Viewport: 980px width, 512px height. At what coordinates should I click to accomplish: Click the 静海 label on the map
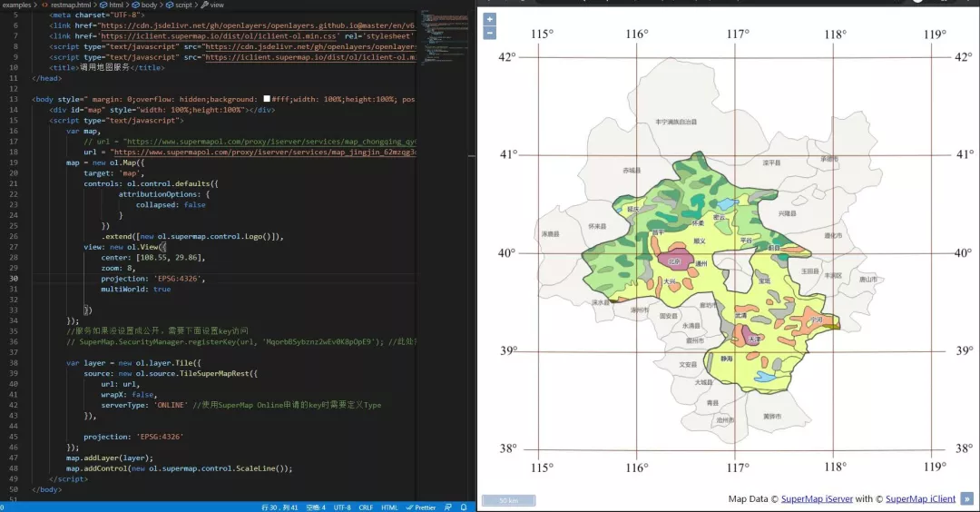(726, 359)
